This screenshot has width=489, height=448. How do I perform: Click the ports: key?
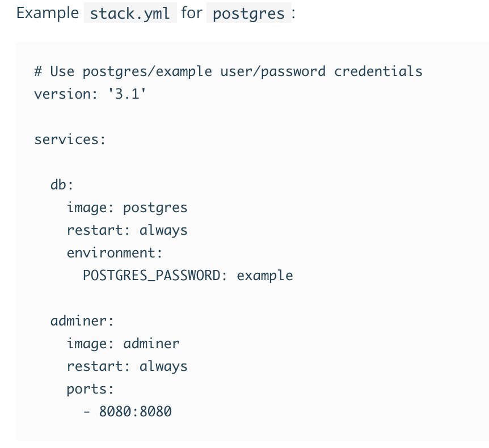click(x=90, y=389)
